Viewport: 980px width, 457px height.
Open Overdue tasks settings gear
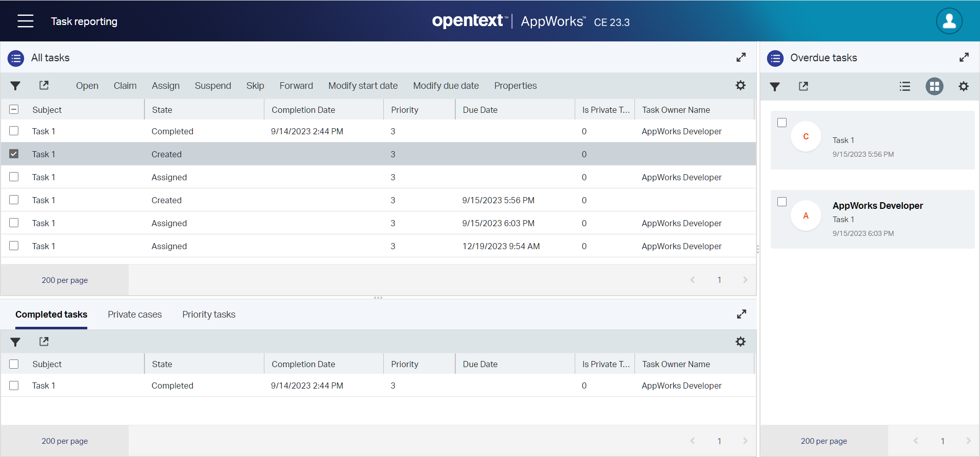coord(963,86)
